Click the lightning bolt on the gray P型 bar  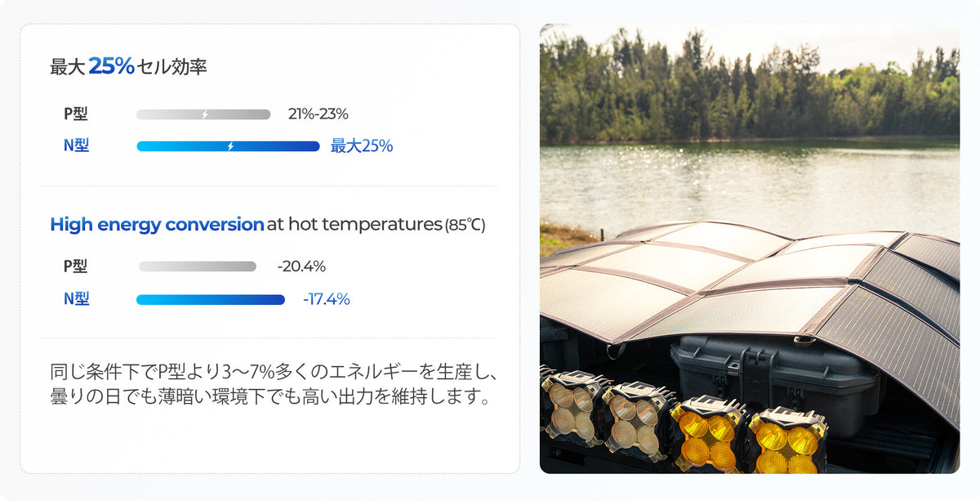(204, 114)
